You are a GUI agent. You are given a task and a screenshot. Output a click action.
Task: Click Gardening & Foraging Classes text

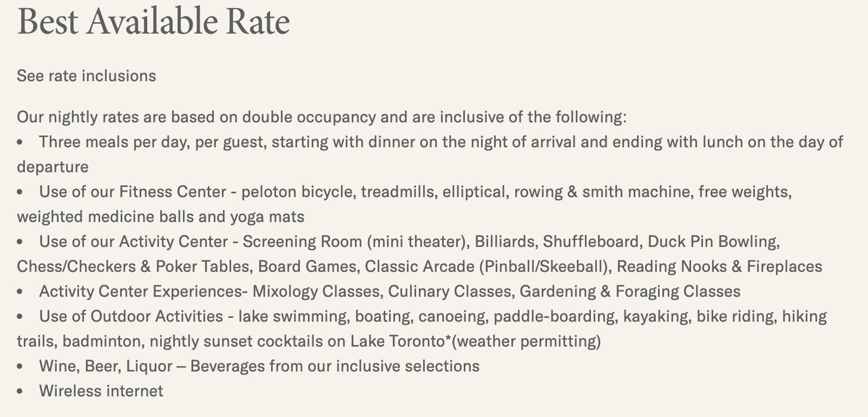(x=630, y=292)
